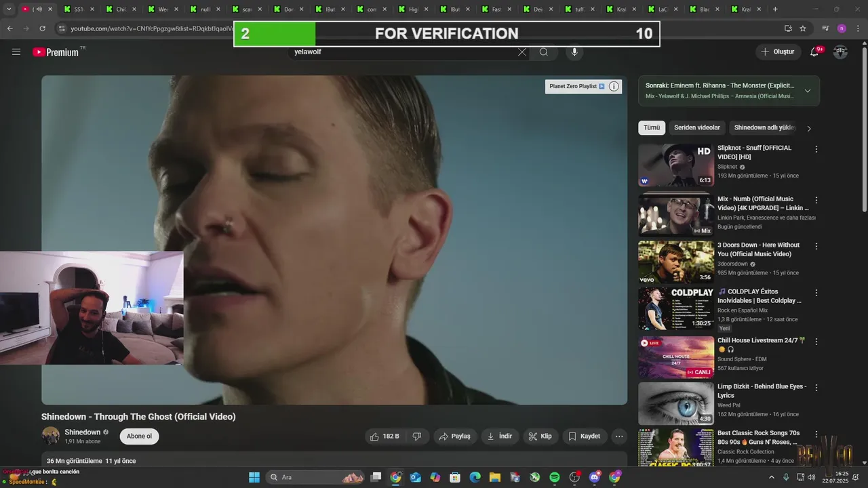Open Outlook from the taskbar
868x488 pixels.
pyautogui.click(x=416, y=477)
